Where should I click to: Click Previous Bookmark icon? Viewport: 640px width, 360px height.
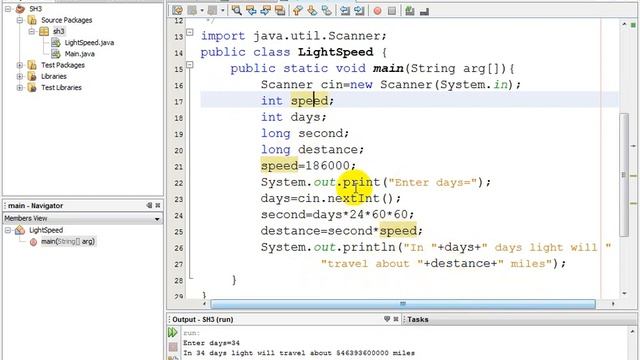coord(298,11)
